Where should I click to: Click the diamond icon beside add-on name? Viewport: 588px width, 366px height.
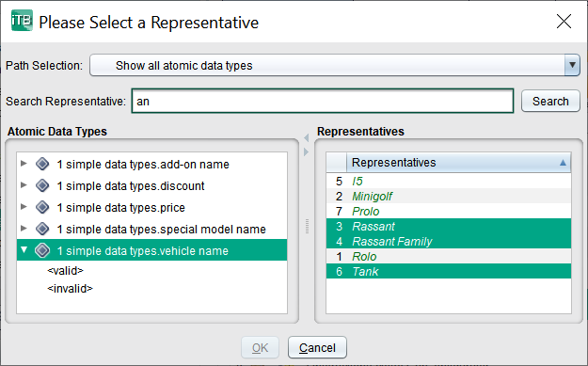42,164
